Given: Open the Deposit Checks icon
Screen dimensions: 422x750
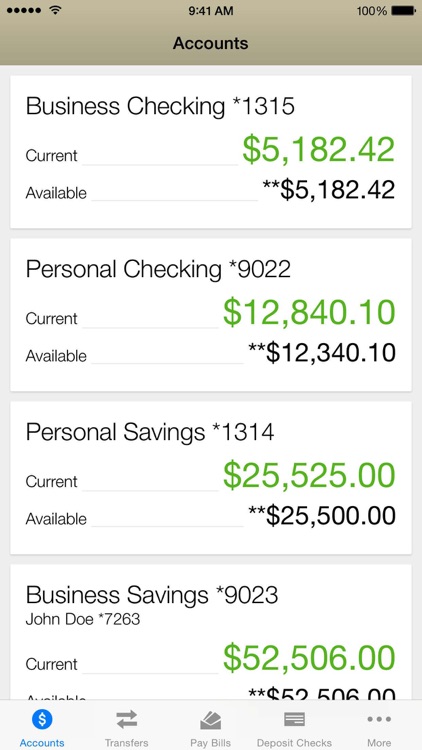Looking at the screenshot, I should (x=294, y=719).
